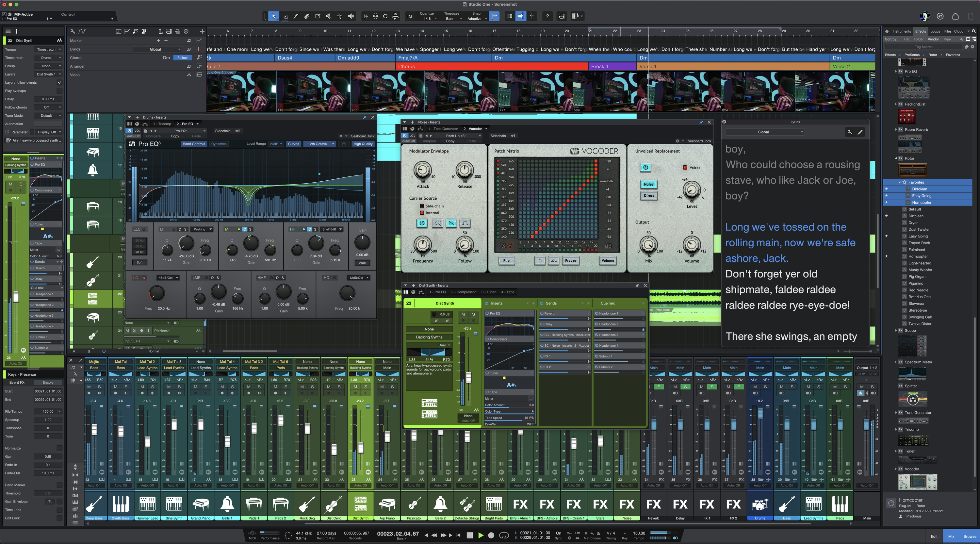
Task: Toggle the Layers follow events checkbox
Action: tap(59, 82)
